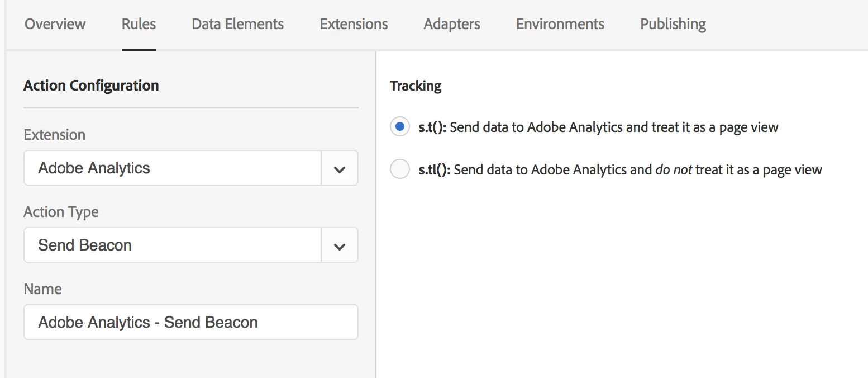
Task: Click the Action Type dropdown chevron arrow
Action: click(340, 245)
